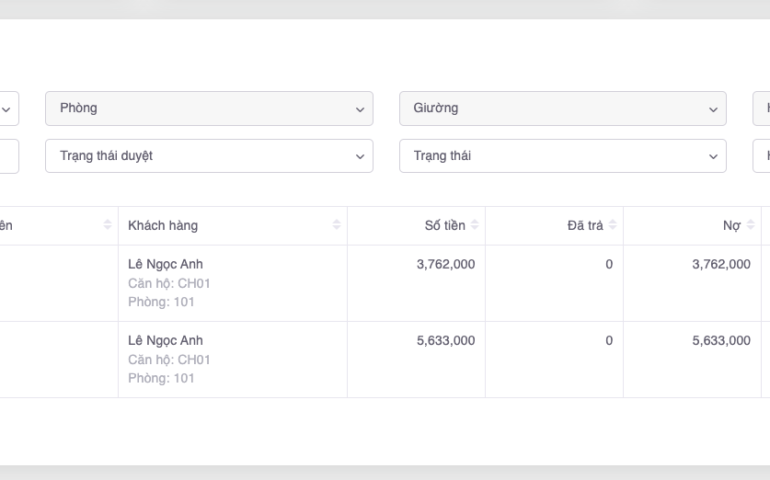
Task: Click the chevron of the cut-off top-left dropdown
Action: (x=6, y=109)
